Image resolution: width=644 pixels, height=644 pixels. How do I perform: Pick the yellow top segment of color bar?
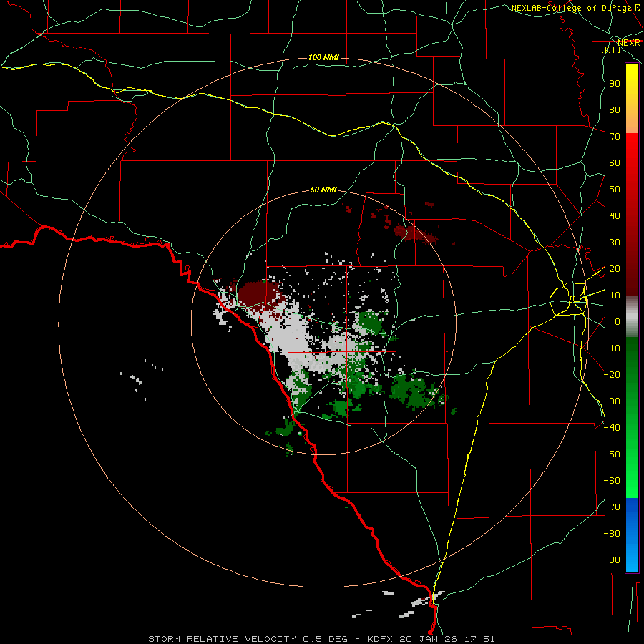click(632, 99)
